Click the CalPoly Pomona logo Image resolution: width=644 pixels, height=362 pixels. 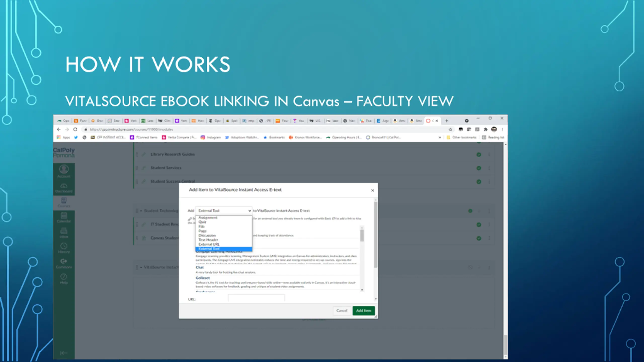64,152
